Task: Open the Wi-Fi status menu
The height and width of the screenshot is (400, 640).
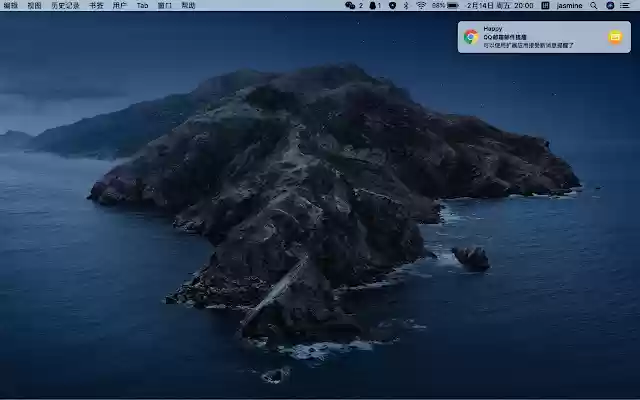Action: 420,5
